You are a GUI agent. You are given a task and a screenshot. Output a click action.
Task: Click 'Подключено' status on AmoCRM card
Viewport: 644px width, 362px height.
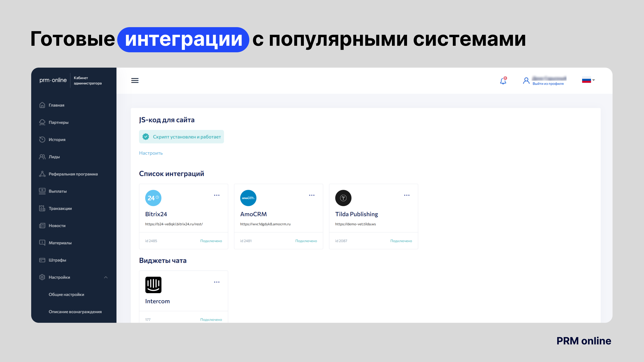[x=306, y=241]
